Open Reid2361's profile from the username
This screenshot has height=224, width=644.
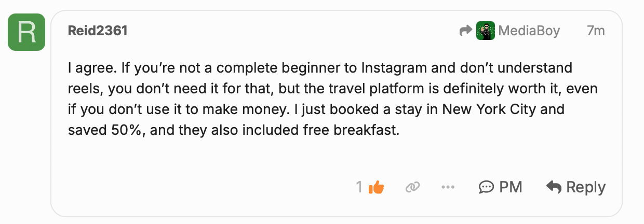click(x=98, y=31)
